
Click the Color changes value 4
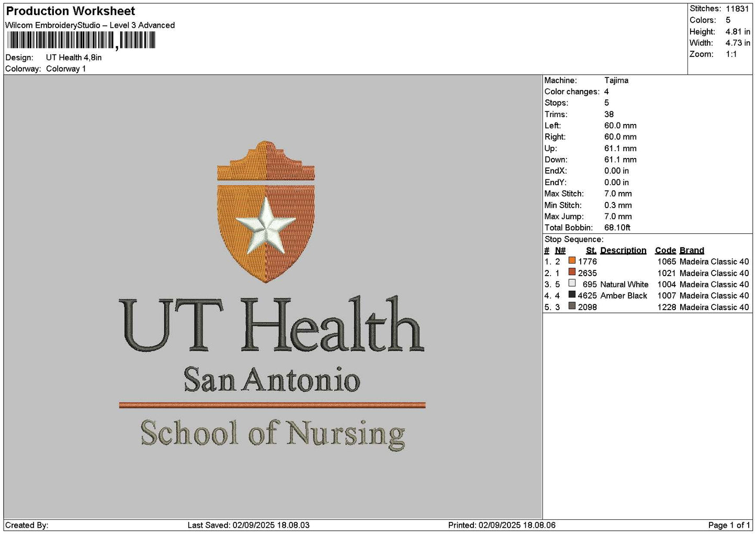[606, 92]
